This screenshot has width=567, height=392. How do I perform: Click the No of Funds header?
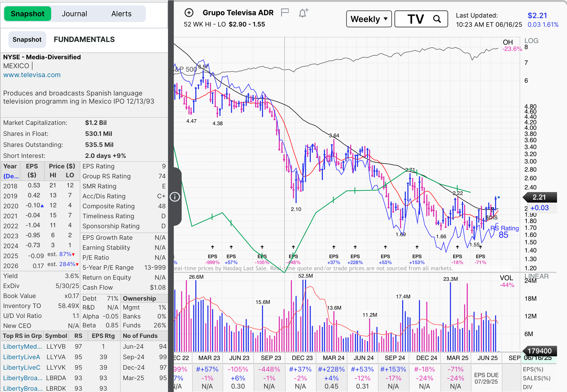(140, 336)
